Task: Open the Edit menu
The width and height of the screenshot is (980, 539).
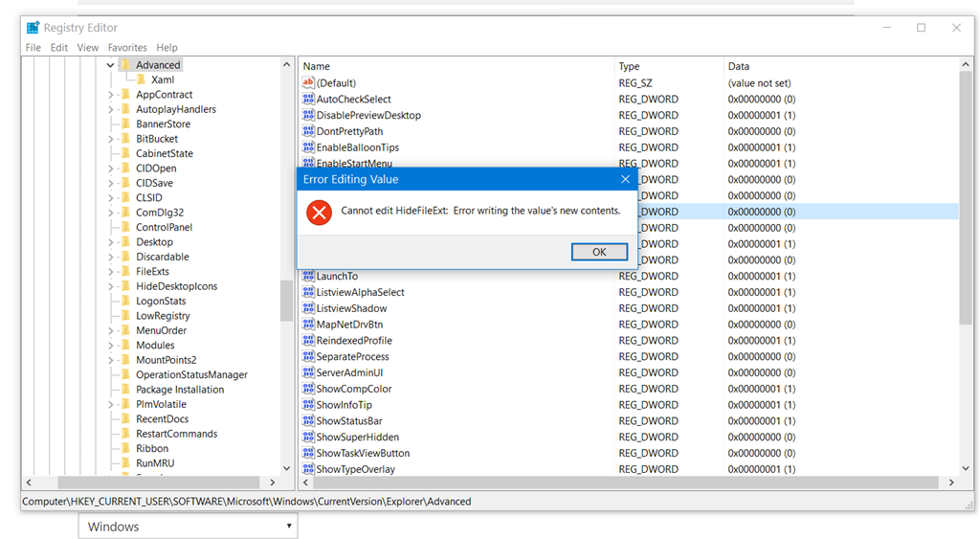Action: (x=58, y=48)
